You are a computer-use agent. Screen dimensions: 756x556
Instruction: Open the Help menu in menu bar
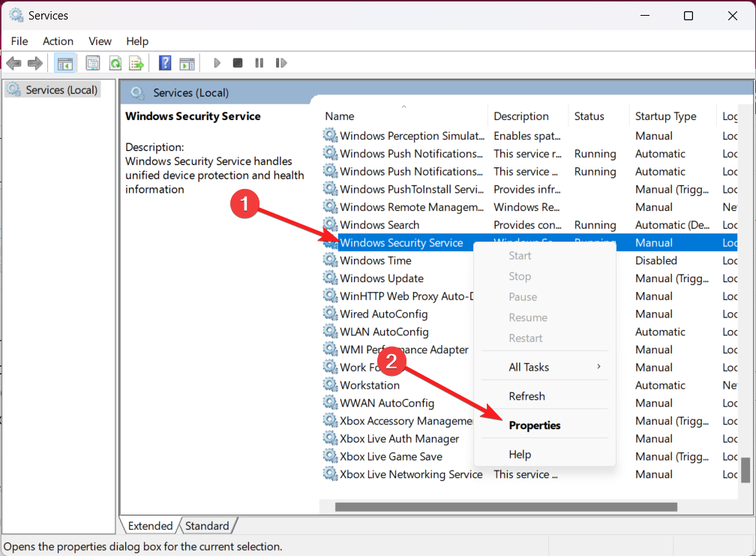[x=137, y=41]
